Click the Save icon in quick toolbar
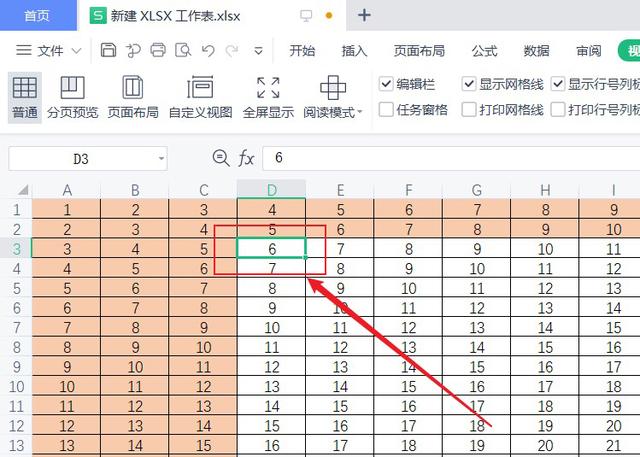Screen dimensions: 640x457 pos(108,50)
